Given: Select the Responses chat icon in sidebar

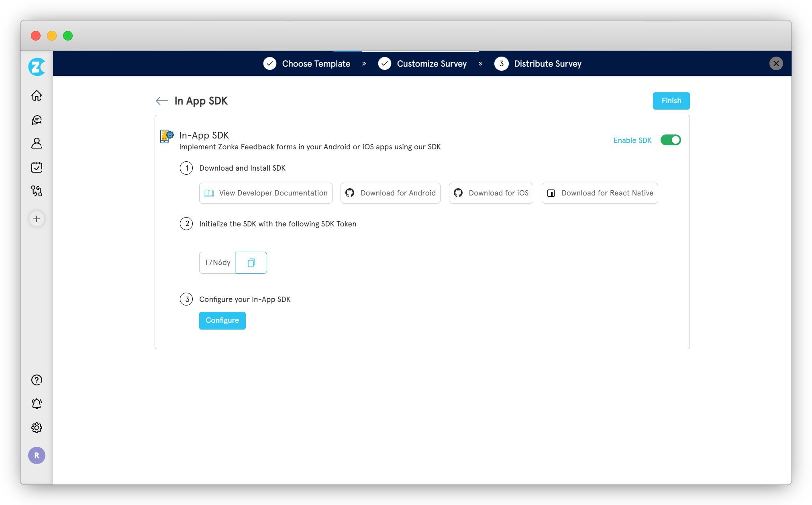Looking at the screenshot, I should [37, 120].
